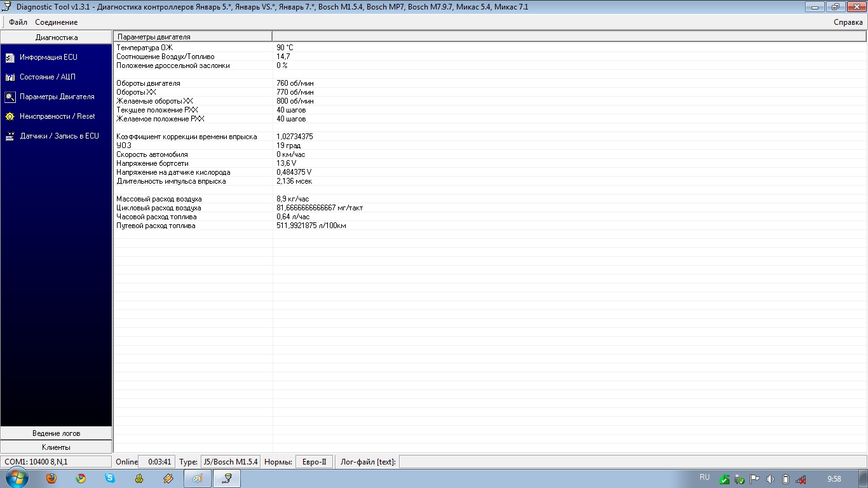Click the battery tray icon

pos(785,479)
